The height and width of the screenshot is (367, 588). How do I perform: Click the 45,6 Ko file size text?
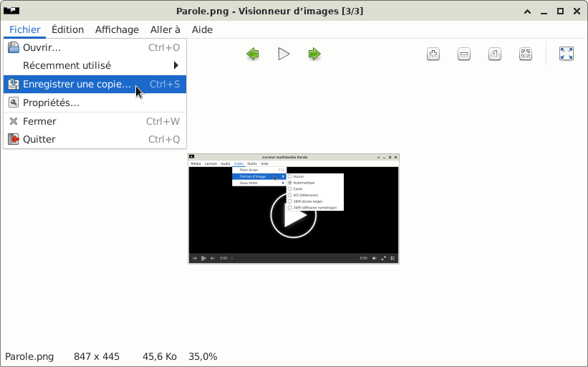pyautogui.click(x=160, y=356)
